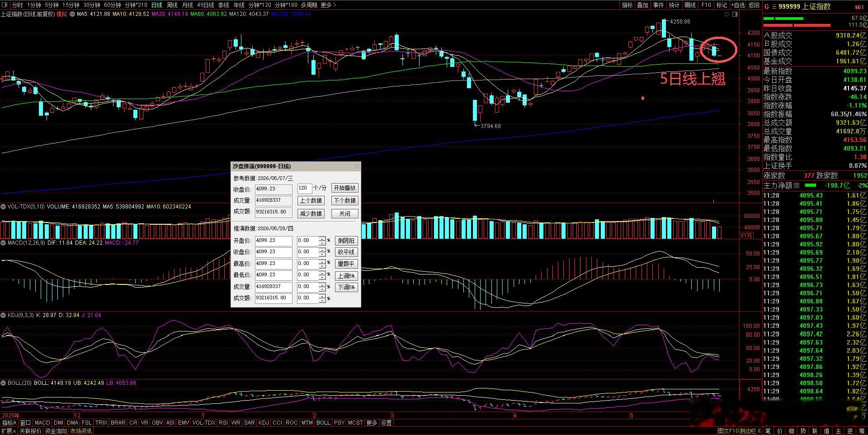Select the BOLL indicator tab at bottom

pyautogui.click(x=323, y=423)
